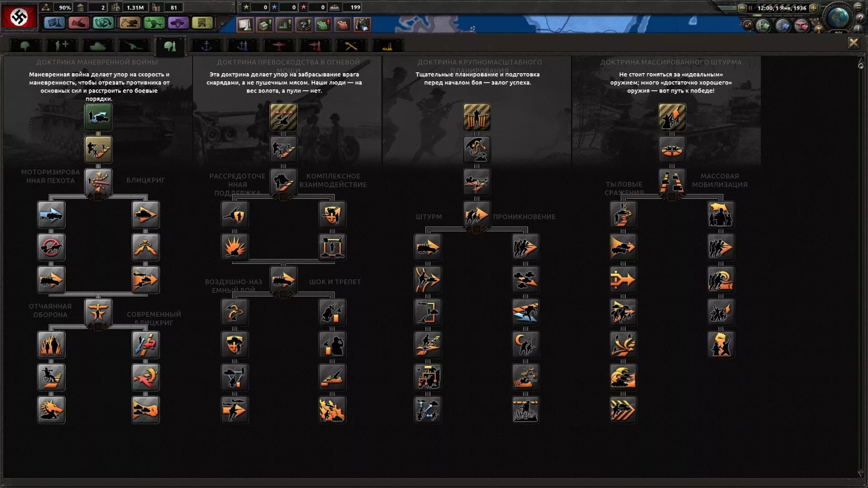Open the Production wrench screen

tap(154, 23)
